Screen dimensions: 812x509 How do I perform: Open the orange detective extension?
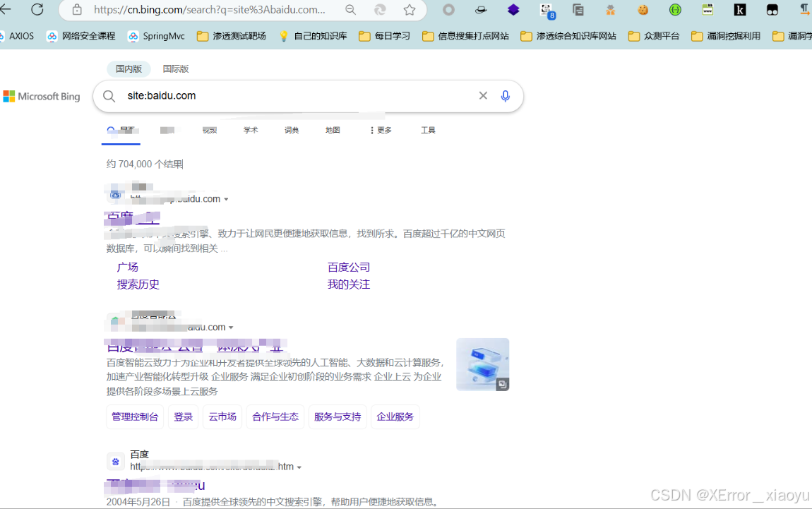point(611,9)
